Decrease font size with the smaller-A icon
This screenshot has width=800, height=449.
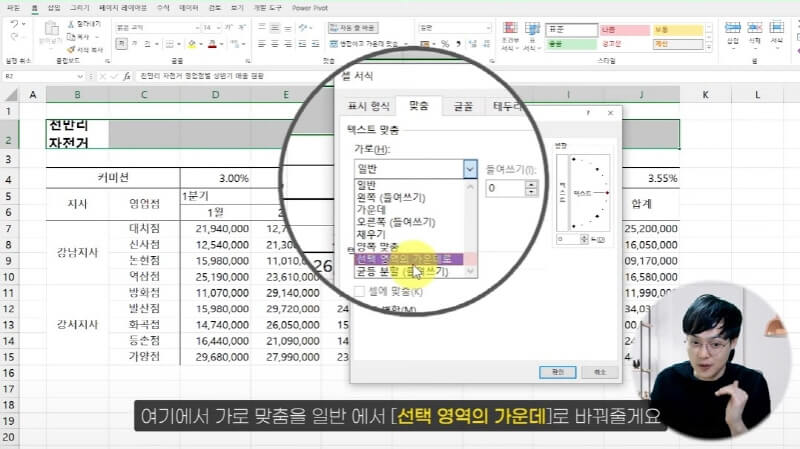coord(241,28)
